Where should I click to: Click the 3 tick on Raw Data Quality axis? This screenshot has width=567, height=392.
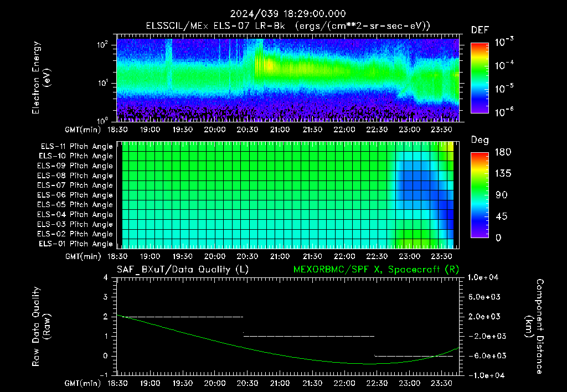pyautogui.click(x=106, y=297)
